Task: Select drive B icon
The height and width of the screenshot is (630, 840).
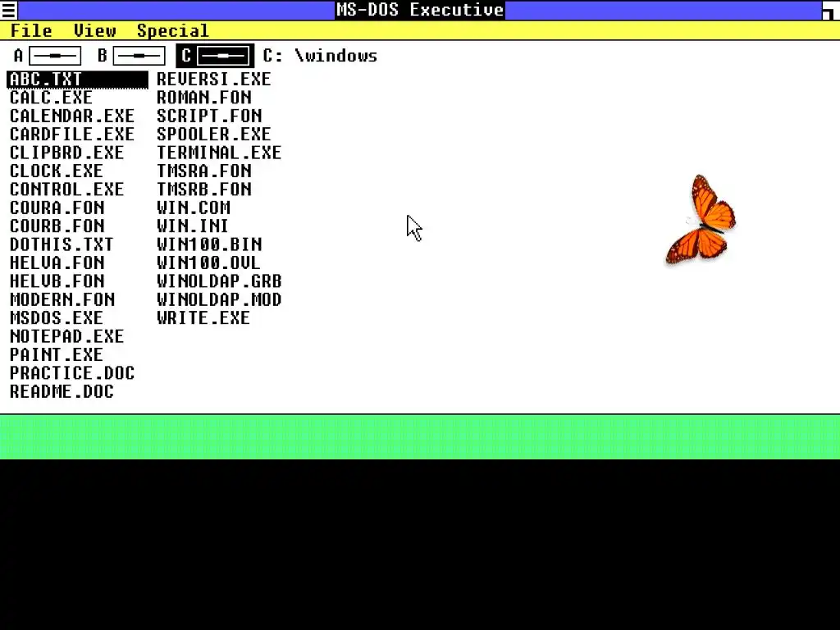Action: [x=131, y=56]
